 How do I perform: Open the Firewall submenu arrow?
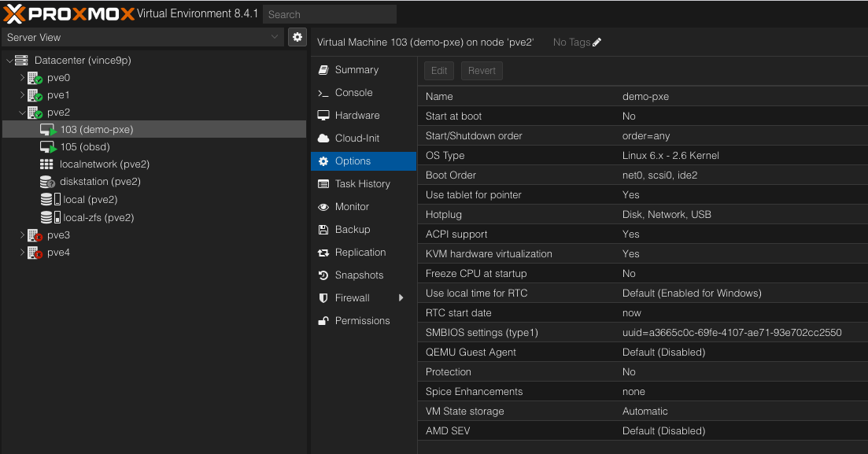tap(401, 297)
